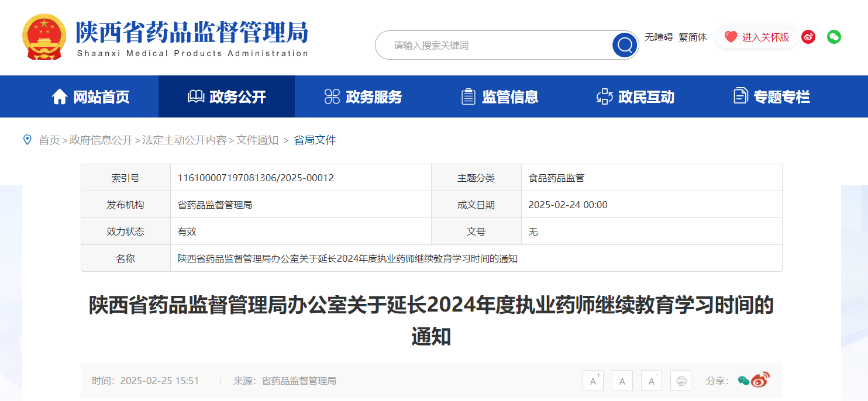Select 监管信息 navigation menu
Screen dimensions: 868x401
500,96
